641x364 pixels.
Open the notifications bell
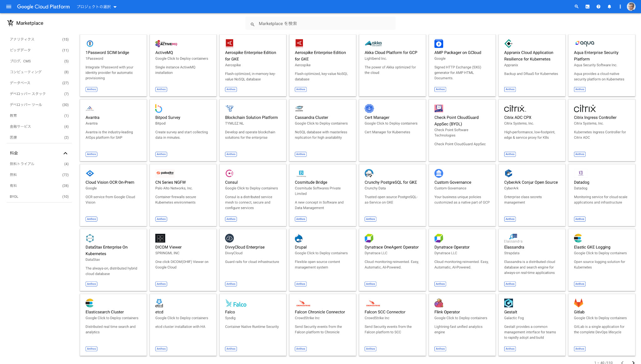pyautogui.click(x=609, y=7)
